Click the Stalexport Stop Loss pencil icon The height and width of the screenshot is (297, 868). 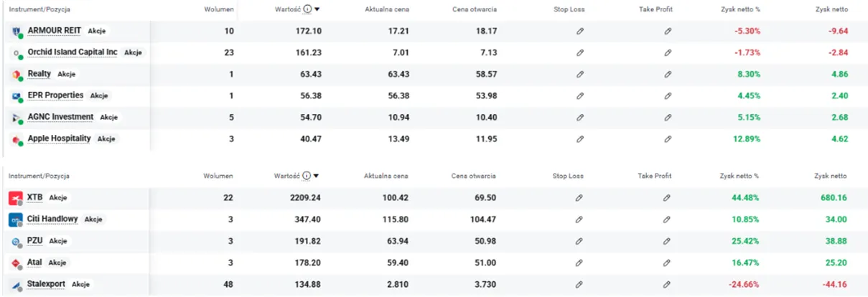point(579,284)
